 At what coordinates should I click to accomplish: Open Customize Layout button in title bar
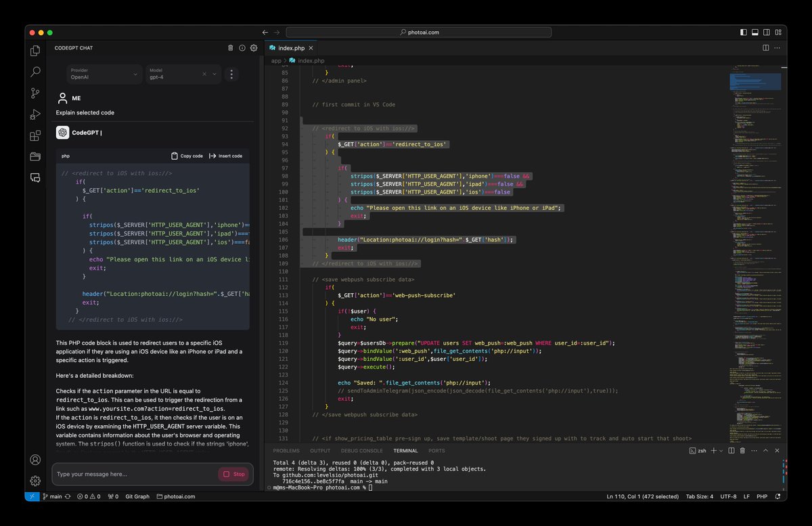777,32
